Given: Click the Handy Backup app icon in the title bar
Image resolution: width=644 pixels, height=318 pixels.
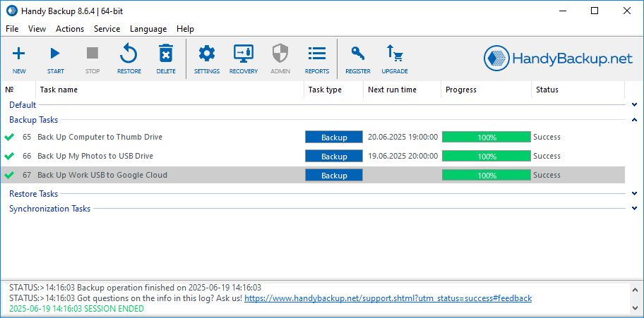Looking at the screenshot, I should 11,11.
